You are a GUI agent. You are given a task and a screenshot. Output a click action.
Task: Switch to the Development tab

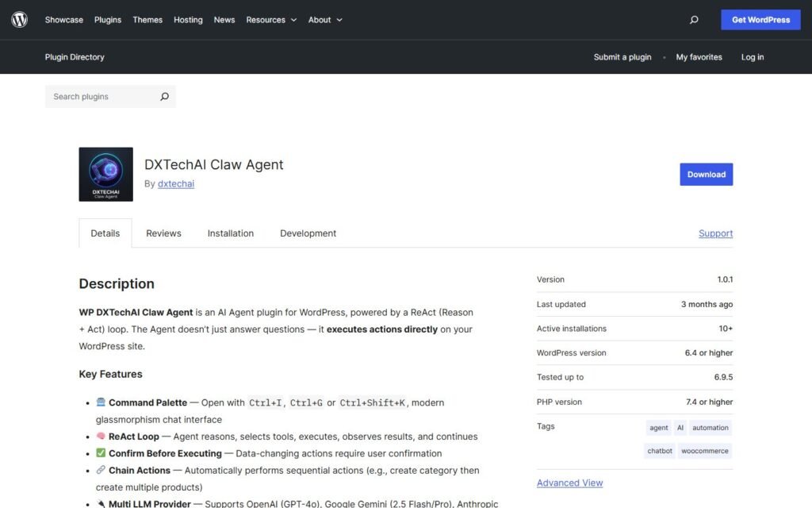point(308,233)
